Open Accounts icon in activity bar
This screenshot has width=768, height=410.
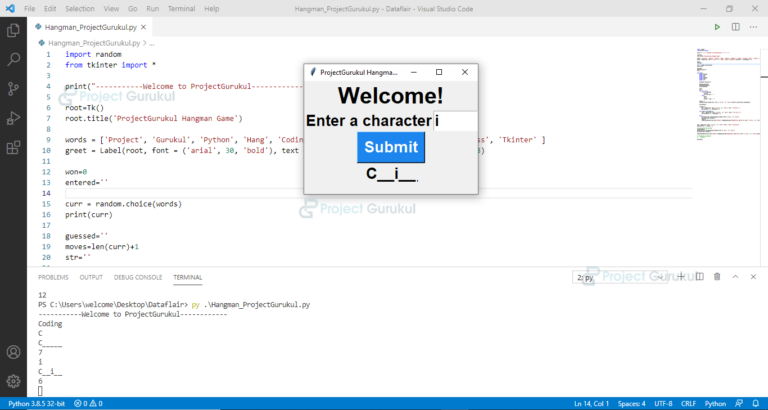pyautogui.click(x=14, y=352)
